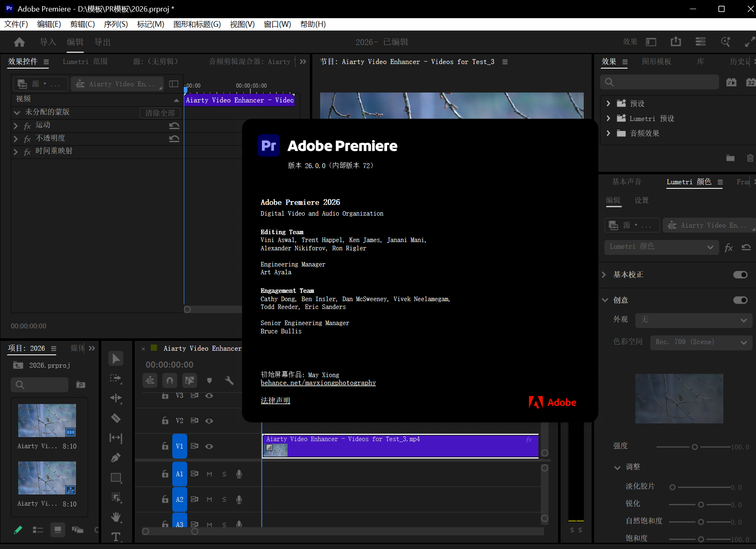Open color space Rec. 709 dropdown

point(701,342)
